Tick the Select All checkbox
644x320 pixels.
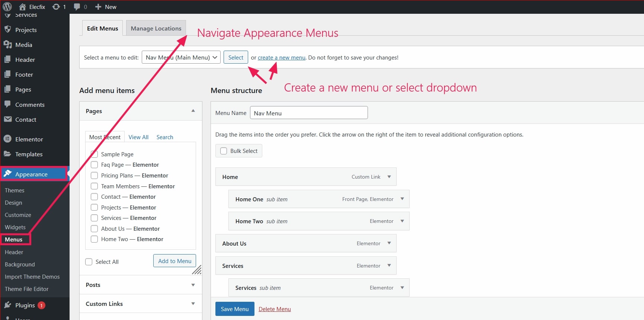pos(89,262)
